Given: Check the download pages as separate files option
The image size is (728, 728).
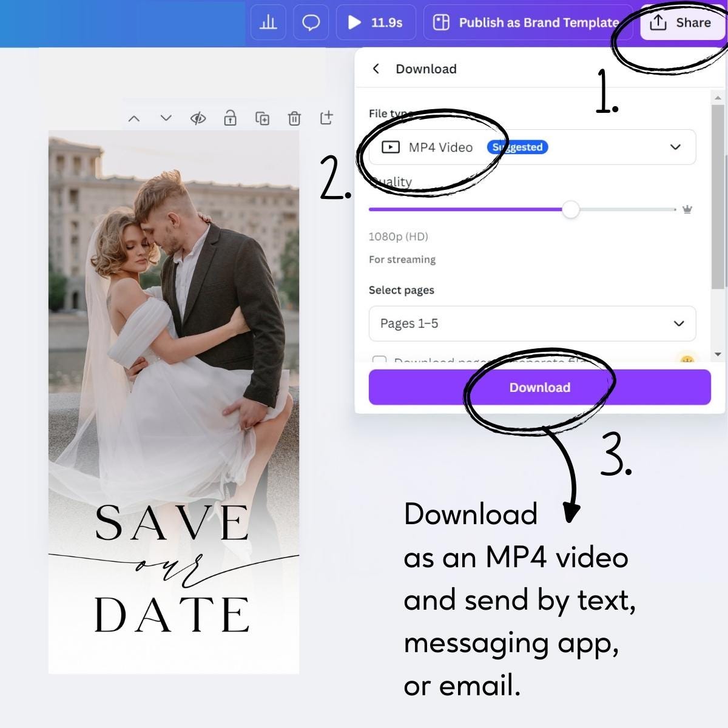Looking at the screenshot, I should (380, 361).
